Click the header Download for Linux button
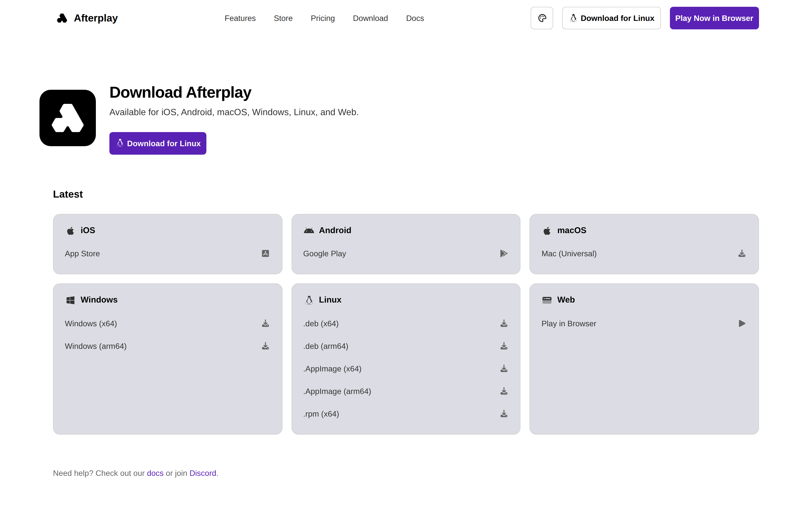812x508 pixels. (x=611, y=18)
